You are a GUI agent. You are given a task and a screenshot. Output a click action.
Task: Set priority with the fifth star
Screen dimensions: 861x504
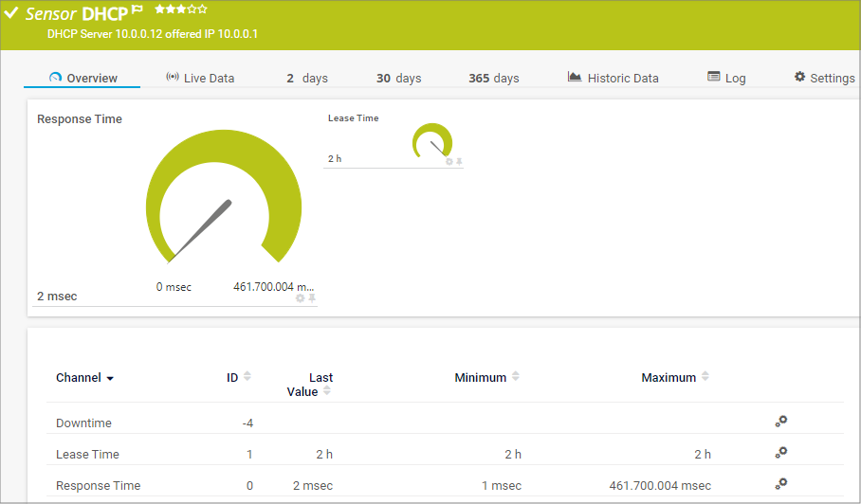point(202,9)
